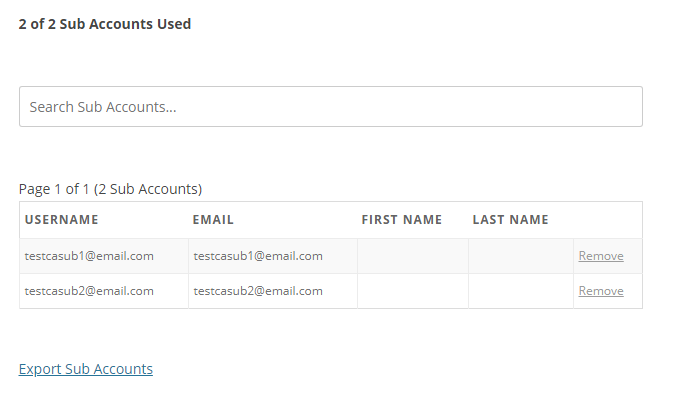Remove the testcasub2@email.com sub account
The height and width of the screenshot is (404, 688).
601,291
